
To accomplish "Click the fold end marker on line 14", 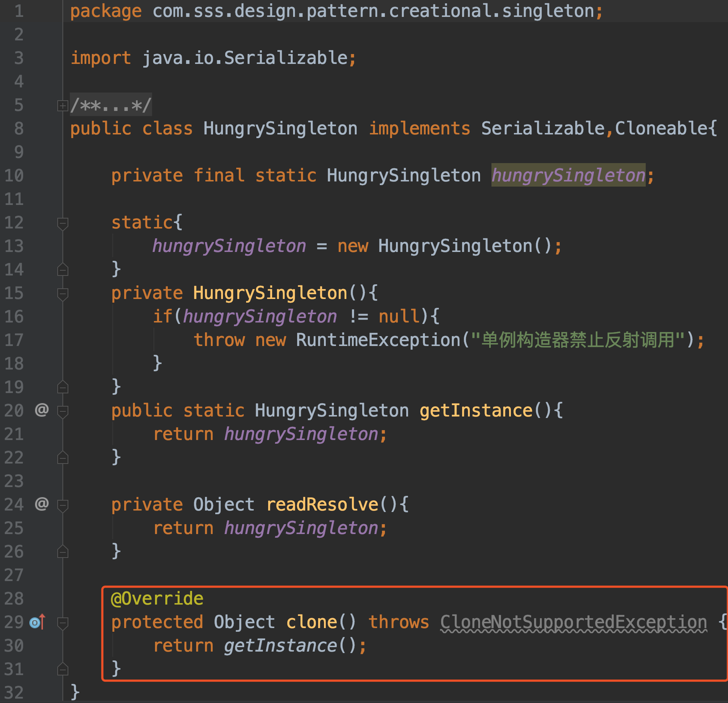I will click(x=62, y=270).
